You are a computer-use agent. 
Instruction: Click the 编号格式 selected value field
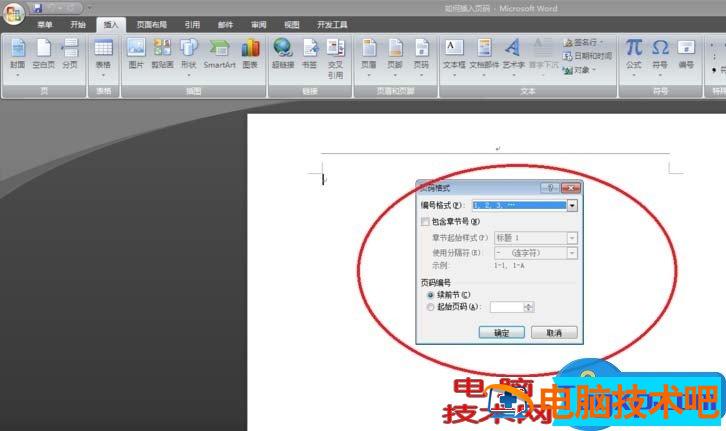(x=519, y=205)
